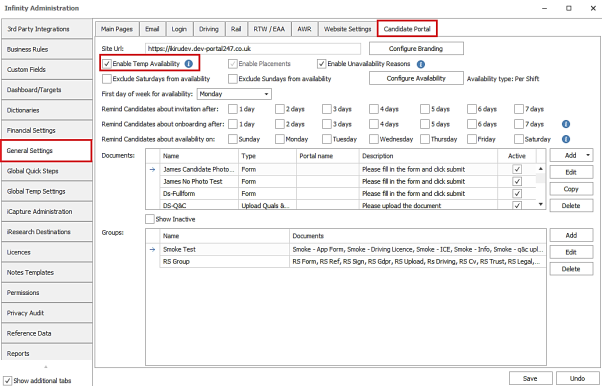
Task: Open the First day of week dropdown
Action: (x=266, y=94)
